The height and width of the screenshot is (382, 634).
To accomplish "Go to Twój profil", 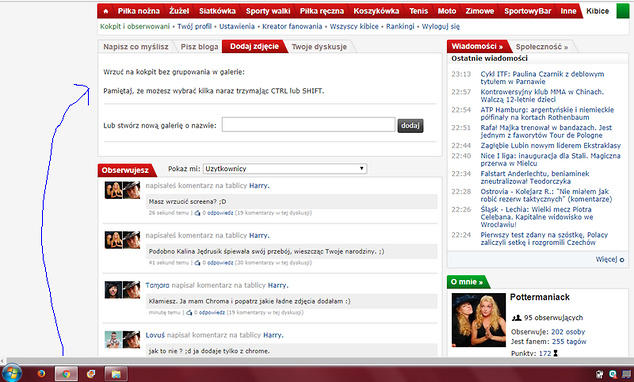I will click(x=194, y=27).
